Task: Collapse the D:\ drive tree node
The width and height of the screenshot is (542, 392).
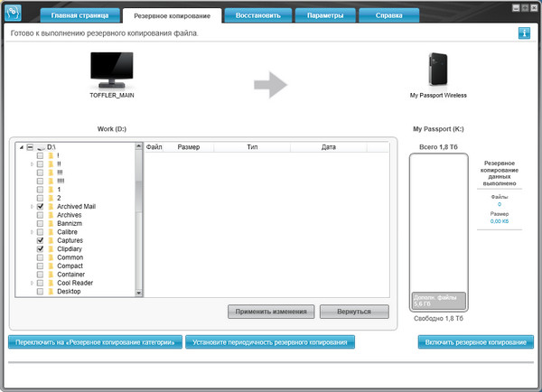Action: [21, 146]
